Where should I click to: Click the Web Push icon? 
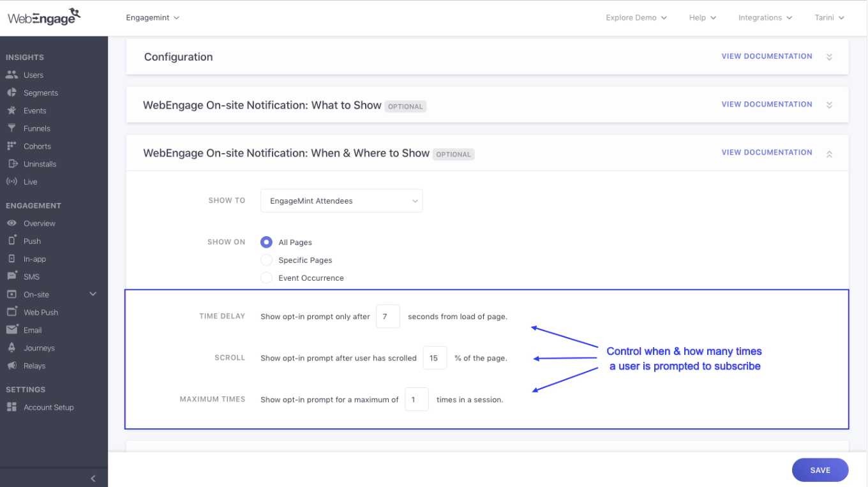(11, 312)
